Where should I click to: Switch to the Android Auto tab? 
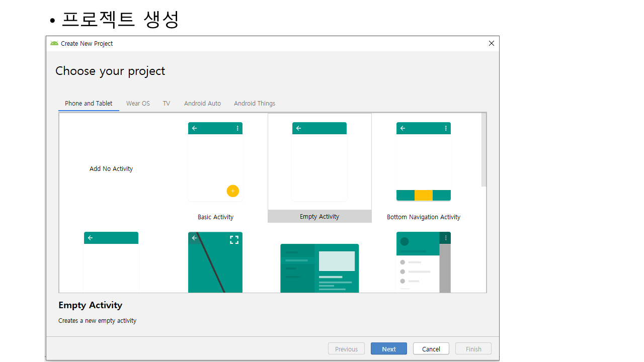point(202,104)
